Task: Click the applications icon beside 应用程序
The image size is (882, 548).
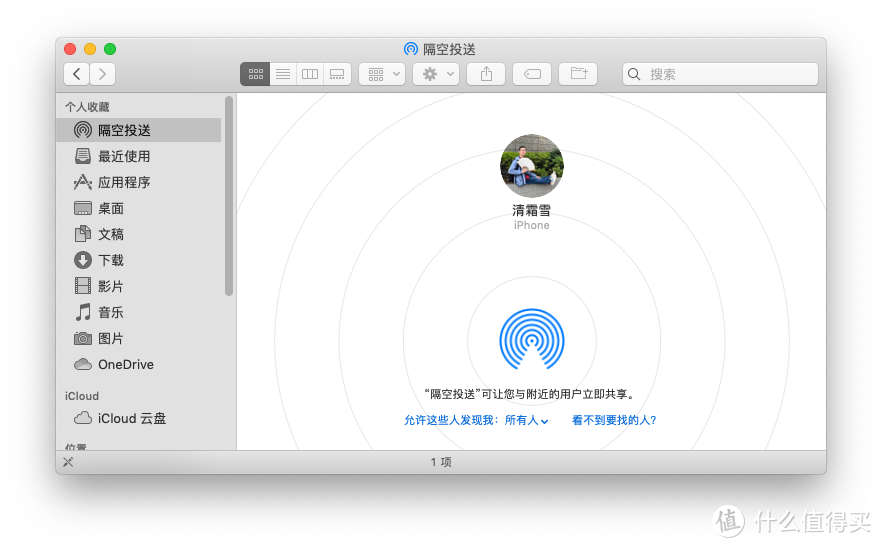Action: click(x=83, y=182)
